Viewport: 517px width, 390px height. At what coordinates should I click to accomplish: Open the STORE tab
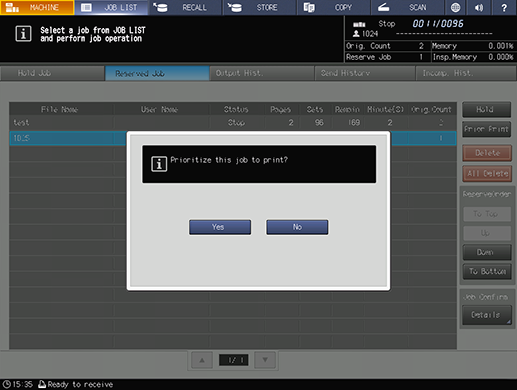point(260,7)
